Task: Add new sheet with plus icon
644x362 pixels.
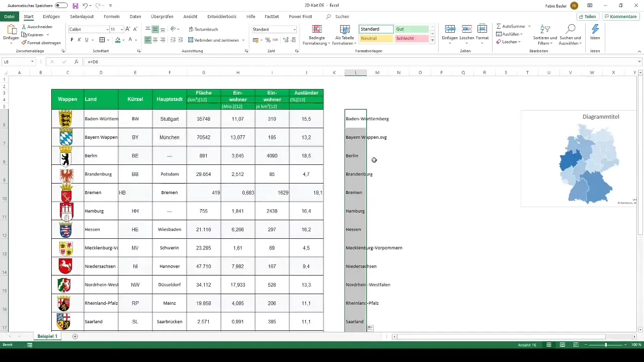Action: 75,336
